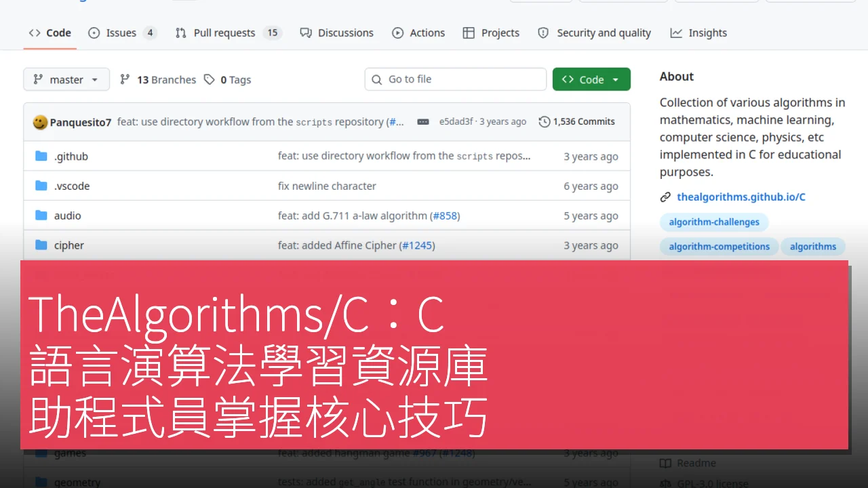Click the Insights graph icon

[676, 33]
